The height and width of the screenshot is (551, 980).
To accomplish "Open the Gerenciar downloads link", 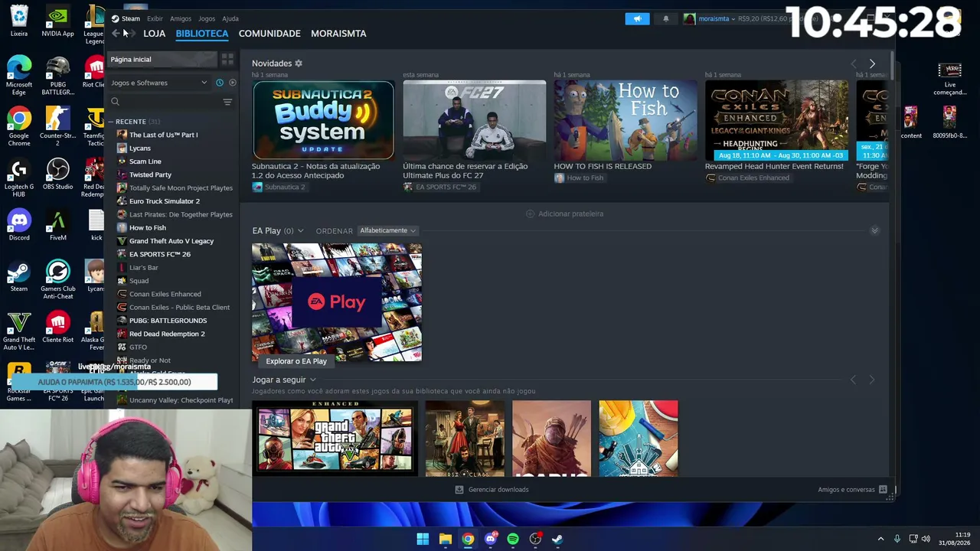I will pyautogui.click(x=492, y=490).
